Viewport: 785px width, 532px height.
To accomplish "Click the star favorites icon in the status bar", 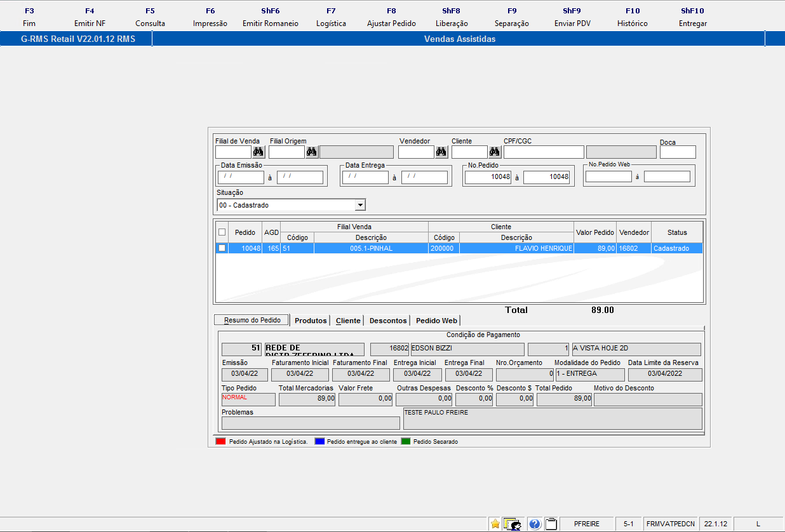I will click(495, 524).
